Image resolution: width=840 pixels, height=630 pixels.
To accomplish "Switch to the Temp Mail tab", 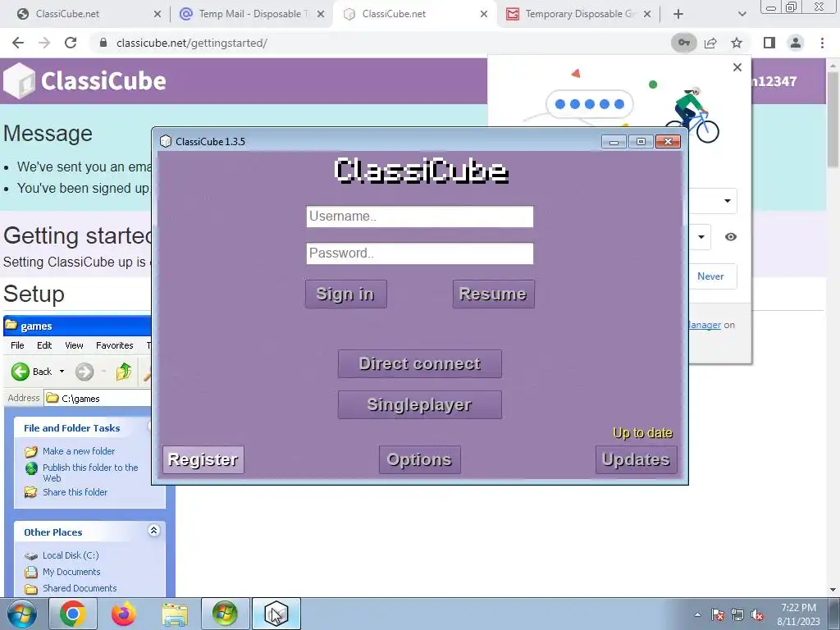I will [x=250, y=14].
